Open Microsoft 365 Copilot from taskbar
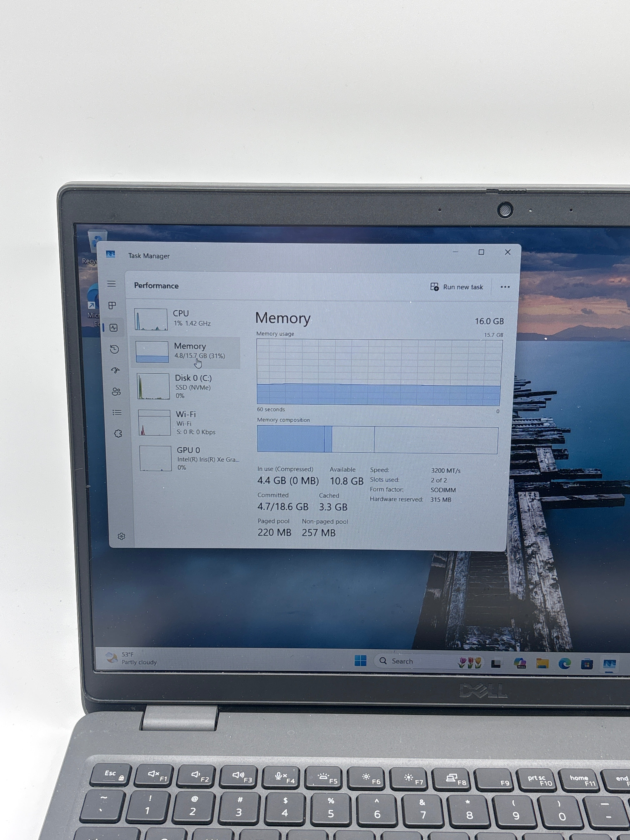Image resolution: width=630 pixels, height=840 pixels. tap(520, 663)
